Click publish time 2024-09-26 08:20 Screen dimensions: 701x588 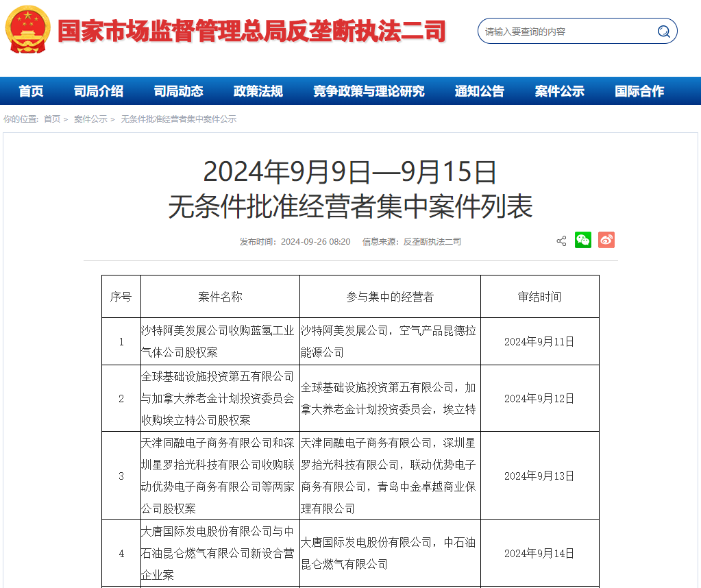[315, 242]
